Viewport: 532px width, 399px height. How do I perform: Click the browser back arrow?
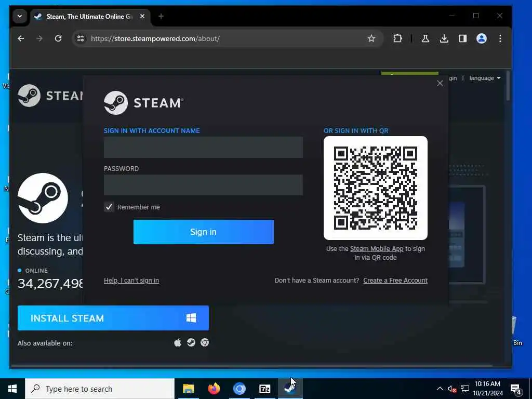pos(21,38)
